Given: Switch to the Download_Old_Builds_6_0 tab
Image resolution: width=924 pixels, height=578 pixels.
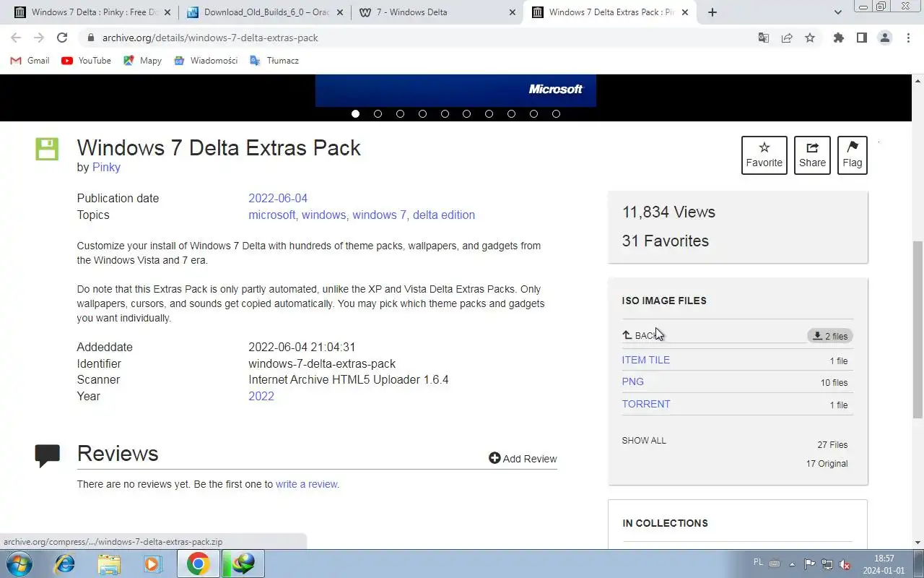Looking at the screenshot, I should pyautogui.click(x=263, y=12).
